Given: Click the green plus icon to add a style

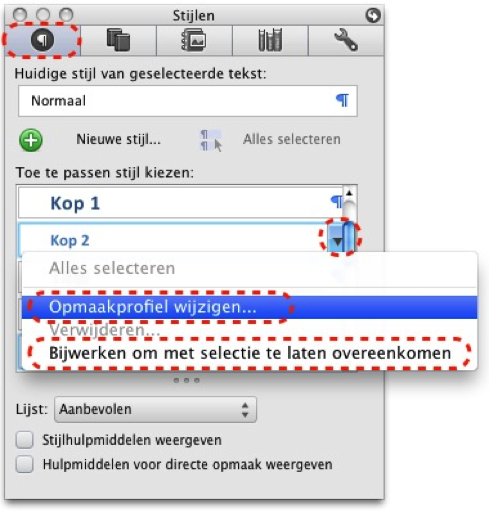Looking at the screenshot, I should [x=31, y=140].
